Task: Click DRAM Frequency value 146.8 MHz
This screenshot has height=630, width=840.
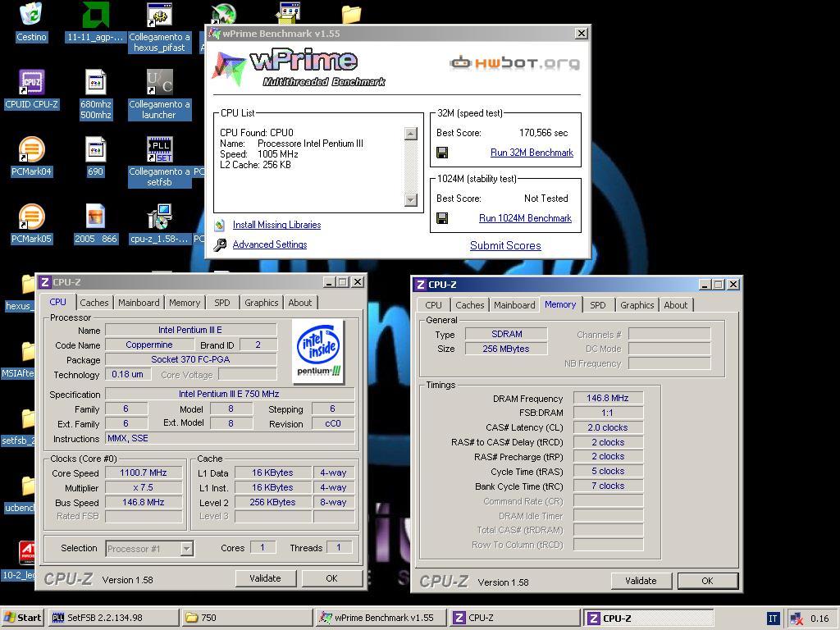Action: [x=608, y=398]
